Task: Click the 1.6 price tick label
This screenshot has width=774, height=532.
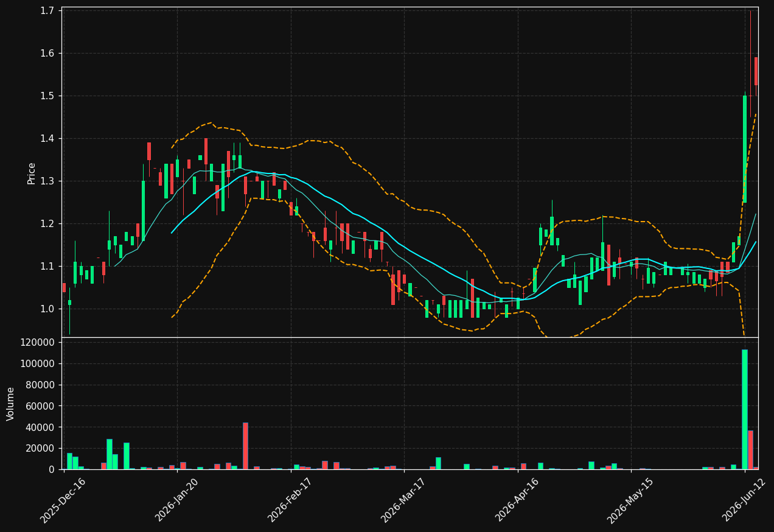Action: pos(46,54)
